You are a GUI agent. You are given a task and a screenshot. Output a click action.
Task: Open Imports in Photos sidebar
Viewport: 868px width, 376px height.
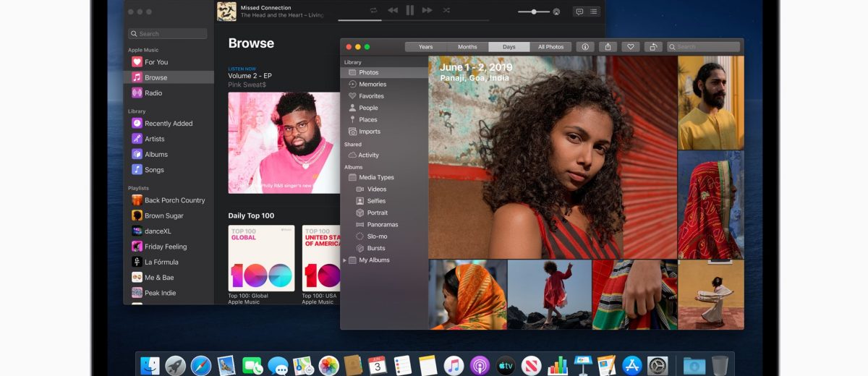[x=384, y=132]
